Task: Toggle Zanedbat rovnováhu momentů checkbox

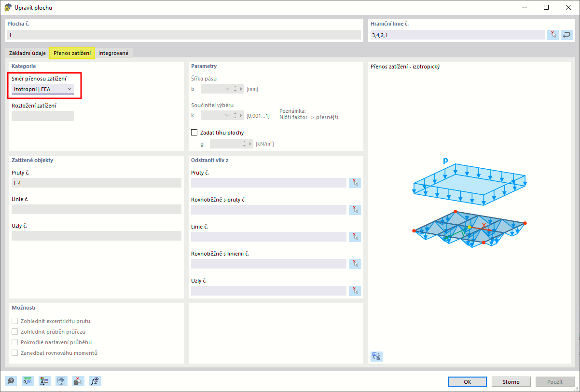Action: click(x=15, y=353)
